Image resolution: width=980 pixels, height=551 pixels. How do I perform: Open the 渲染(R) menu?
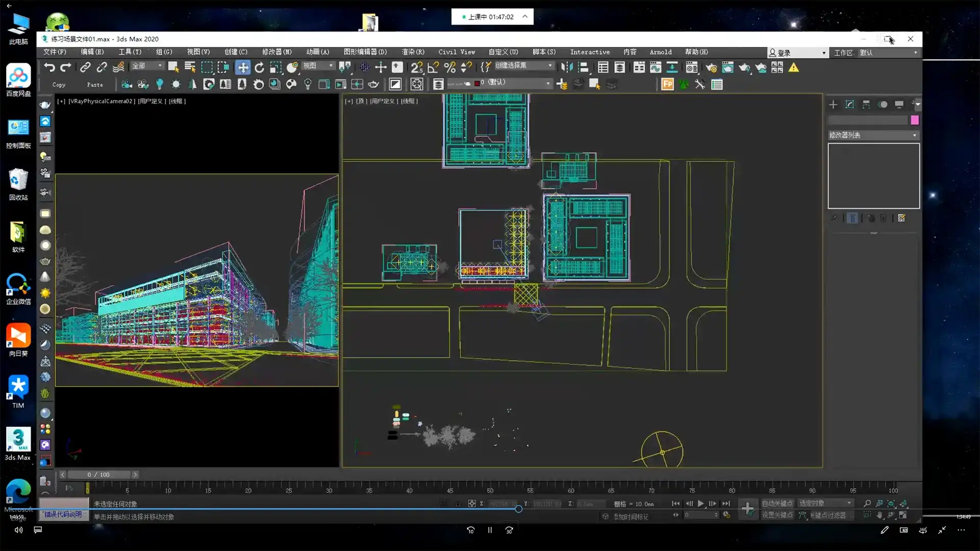[x=412, y=52]
